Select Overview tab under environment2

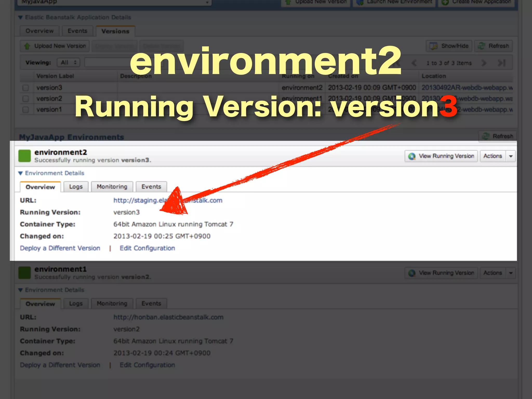[40, 187]
